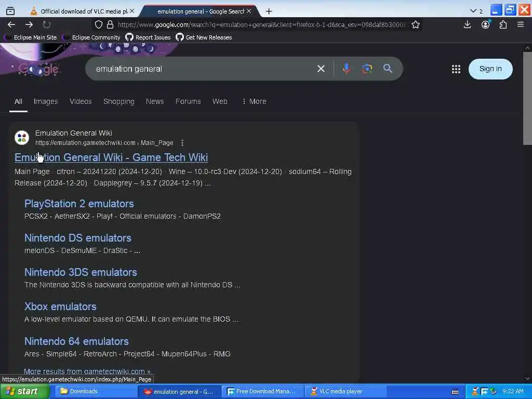Viewport: 532px width, 399px height.
Task: Open the Nintendo 3DS emulators link
Action: pos(81,272)
